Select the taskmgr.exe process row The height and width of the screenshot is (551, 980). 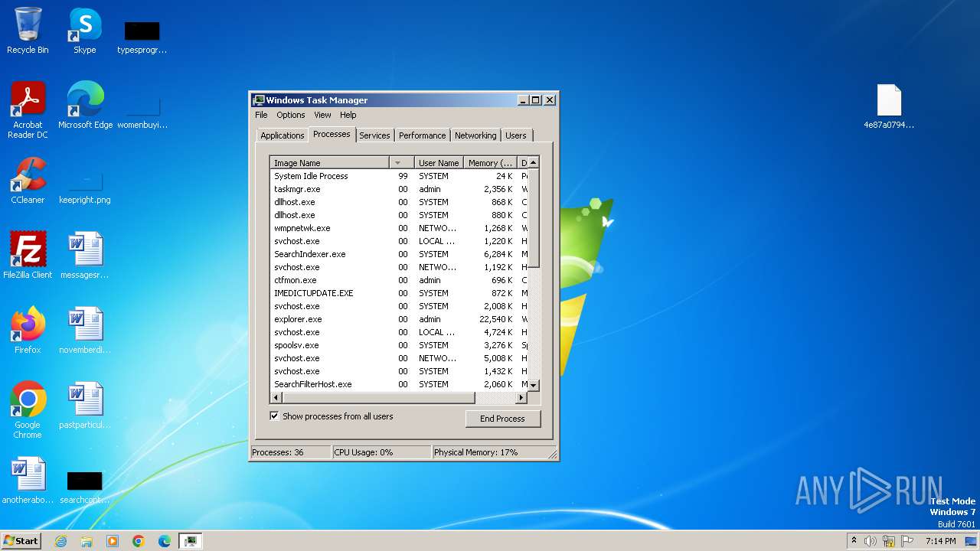[399, 189]
